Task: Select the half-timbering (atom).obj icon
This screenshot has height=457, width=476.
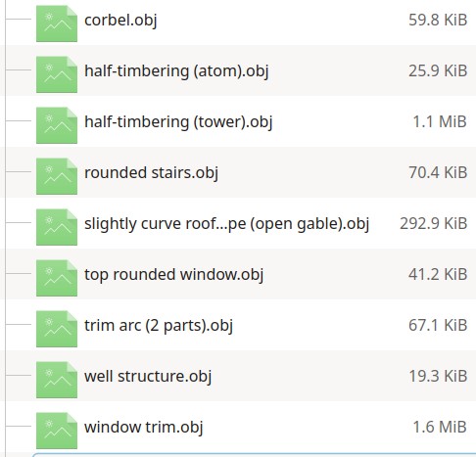Action: (x=57, y=74)
